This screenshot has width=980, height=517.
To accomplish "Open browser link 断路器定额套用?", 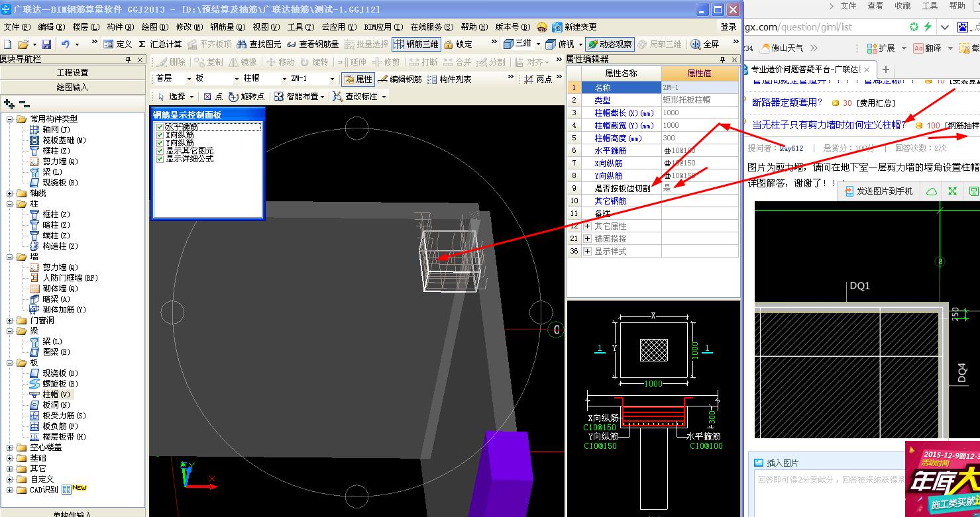I will 787,103.
